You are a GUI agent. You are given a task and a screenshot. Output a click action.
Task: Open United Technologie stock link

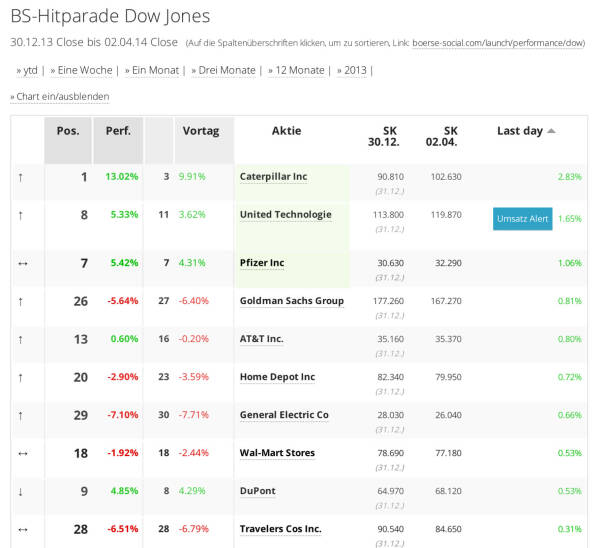click(285, 215)
